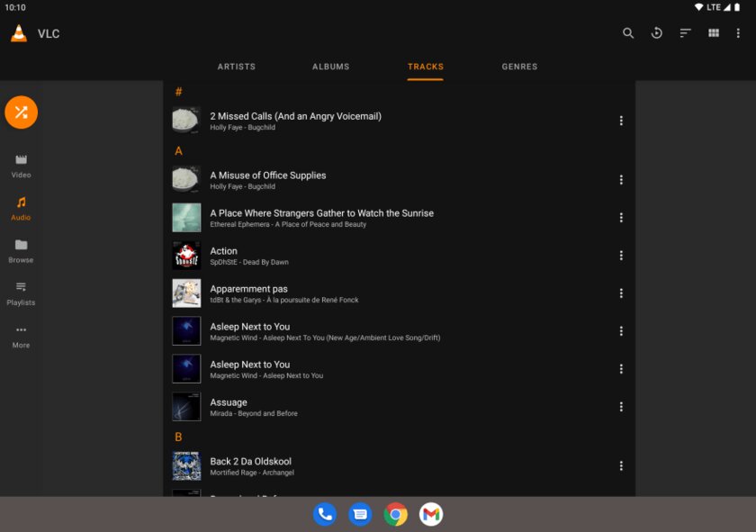
Task: Play the track A Misuse of Office Supplies
Action: pyautogui.click(x=268, y=176)
